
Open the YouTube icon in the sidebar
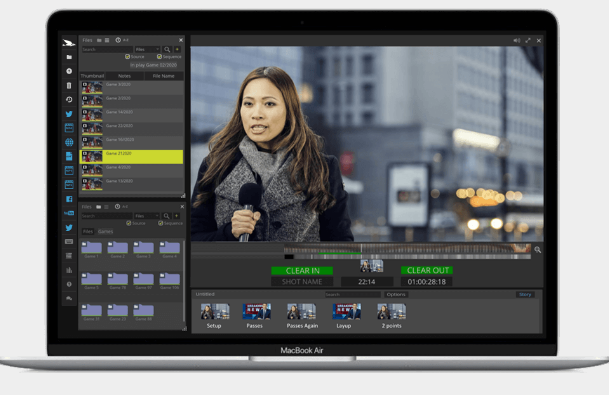point(69,213)
